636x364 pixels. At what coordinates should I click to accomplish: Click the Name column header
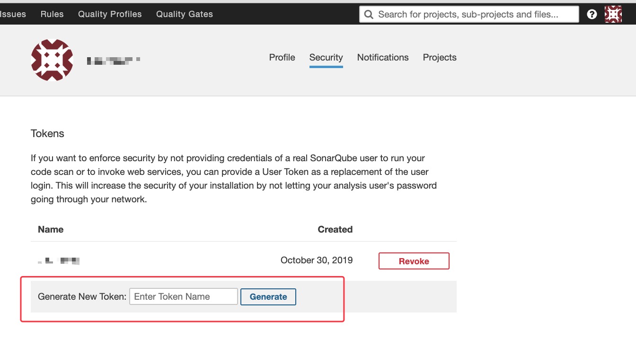[51, 230]
